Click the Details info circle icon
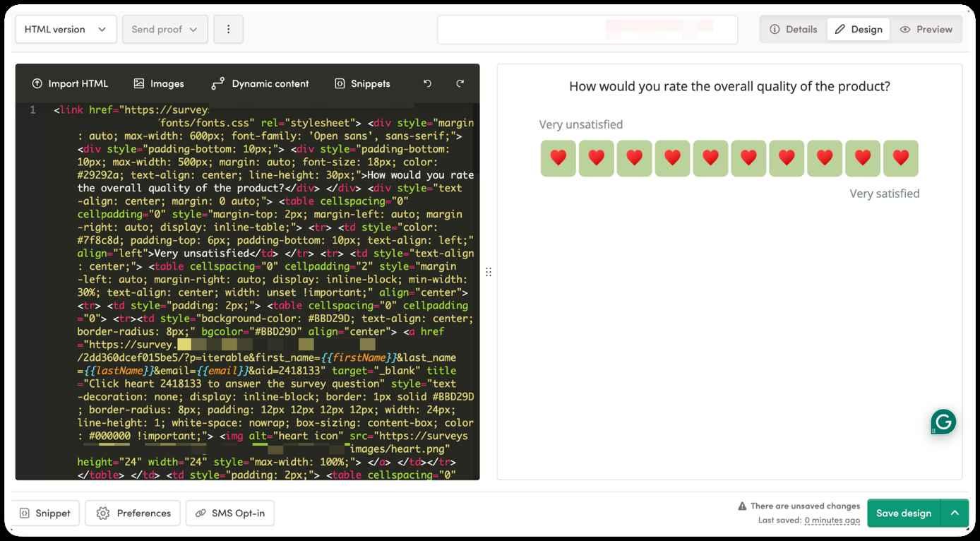Image resolution: width=980 pixels, height=541 pixels. click(x=775, y=29)
